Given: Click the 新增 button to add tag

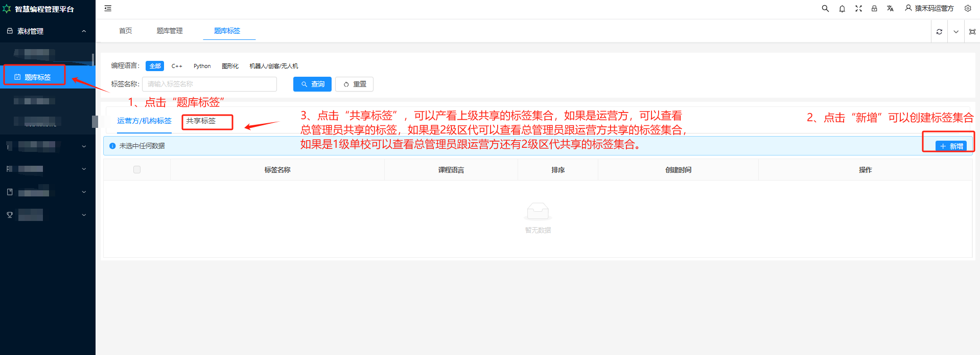Looking at the screenshot, I should tap(951, 146).
